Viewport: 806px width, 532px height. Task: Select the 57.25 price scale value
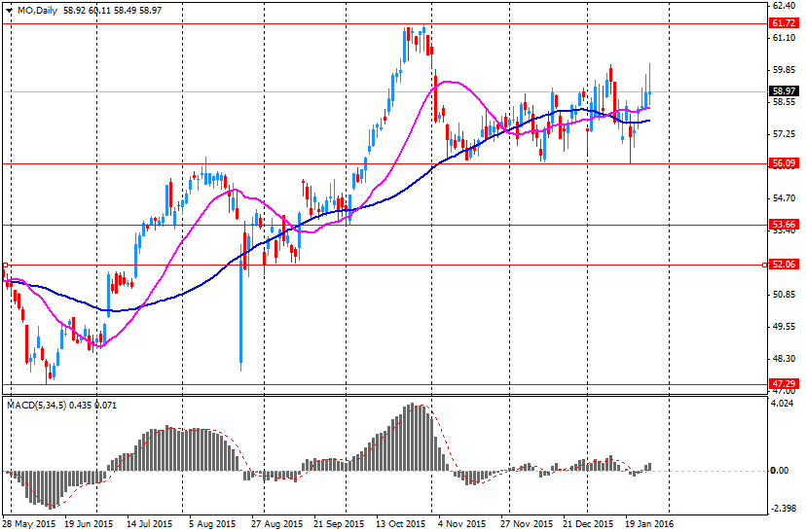click(784, 134)
